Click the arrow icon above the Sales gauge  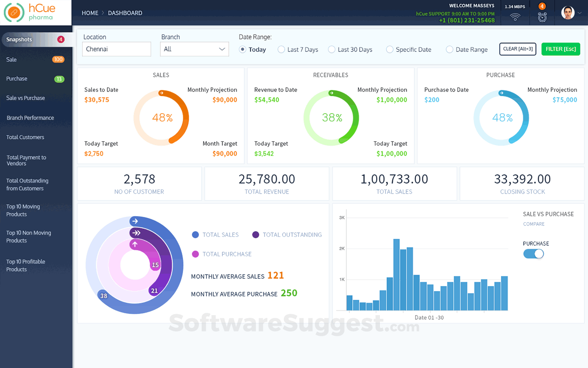point(161,93)
